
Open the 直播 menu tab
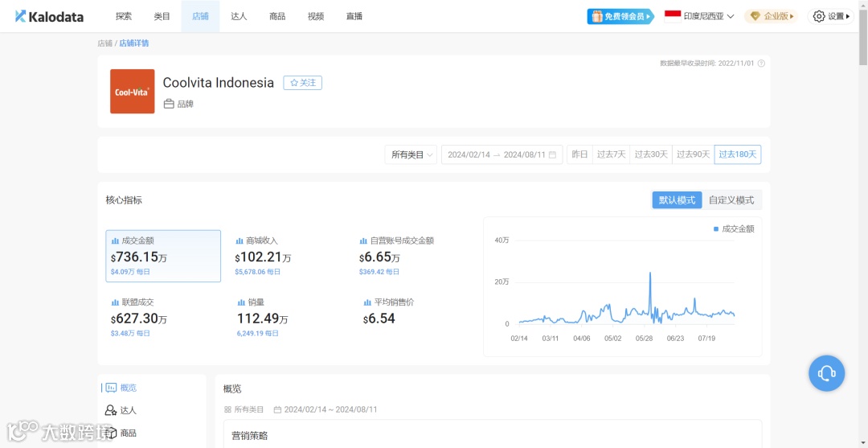354,16
